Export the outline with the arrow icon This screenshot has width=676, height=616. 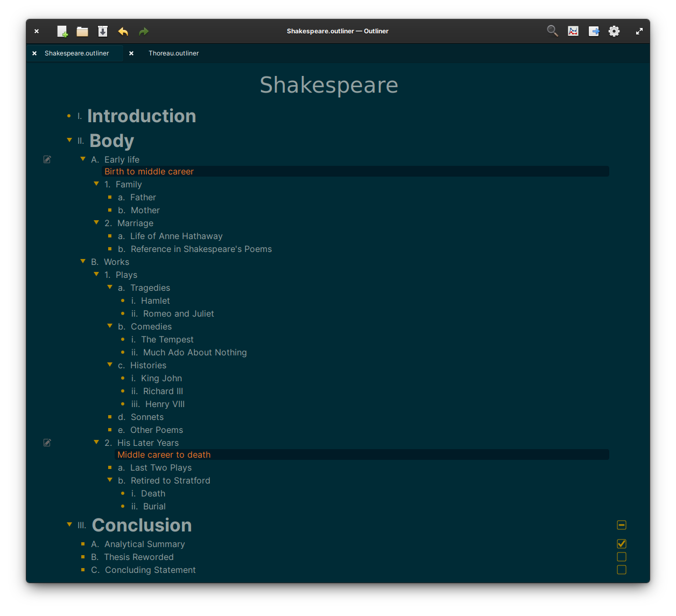click(x=594, y=31)
